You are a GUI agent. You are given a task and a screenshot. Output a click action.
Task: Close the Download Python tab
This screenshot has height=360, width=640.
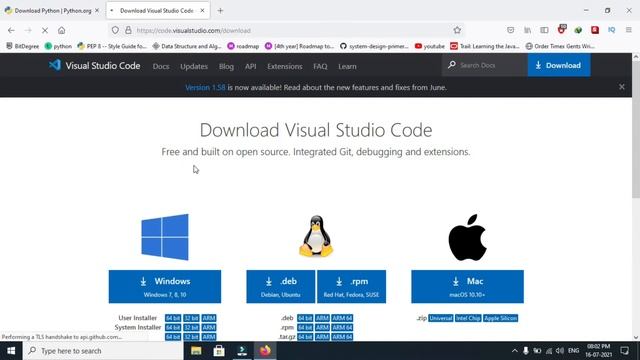click(97, 11)
